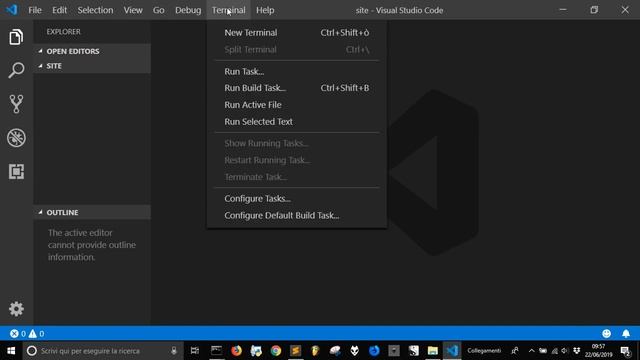This screenshot has height=360, width=640.
Task: Click the warnings count in the status bar
Action: [x=36, y=333]
